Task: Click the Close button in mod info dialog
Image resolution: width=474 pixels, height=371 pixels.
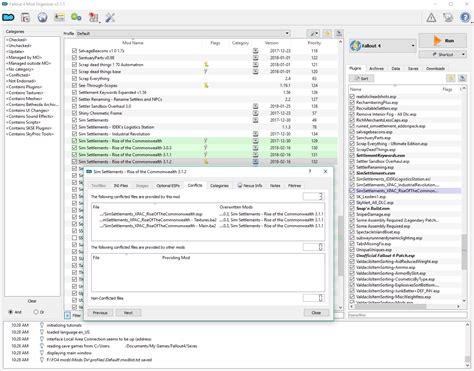Action: tap(316, 313)
